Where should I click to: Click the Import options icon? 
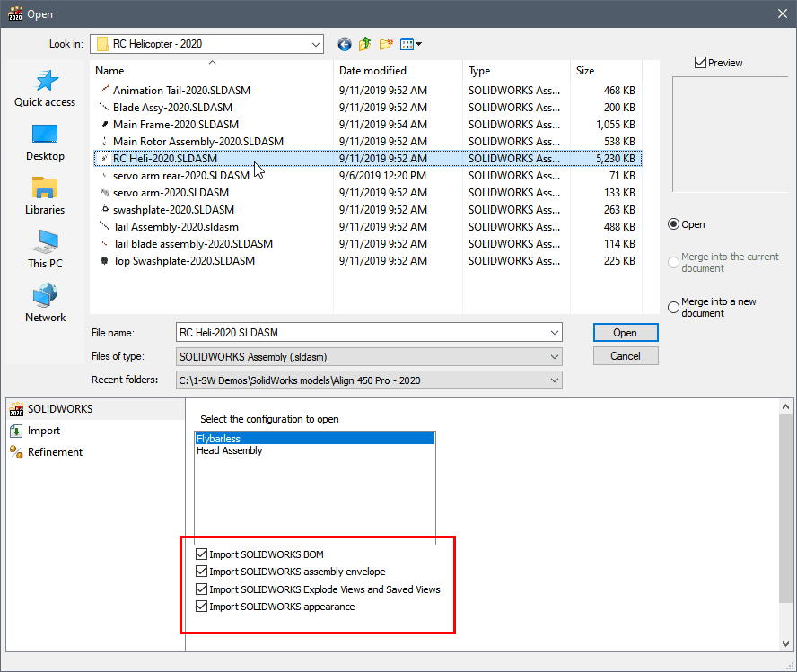pos(16,431)
